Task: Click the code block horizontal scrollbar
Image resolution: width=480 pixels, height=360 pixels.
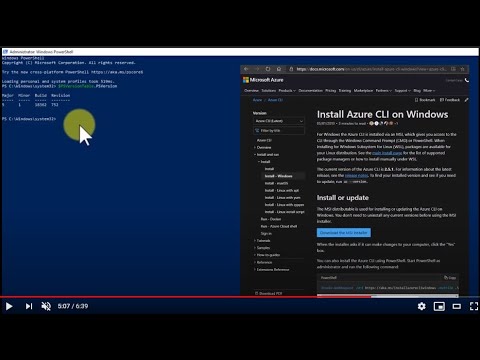Action: 388,296
